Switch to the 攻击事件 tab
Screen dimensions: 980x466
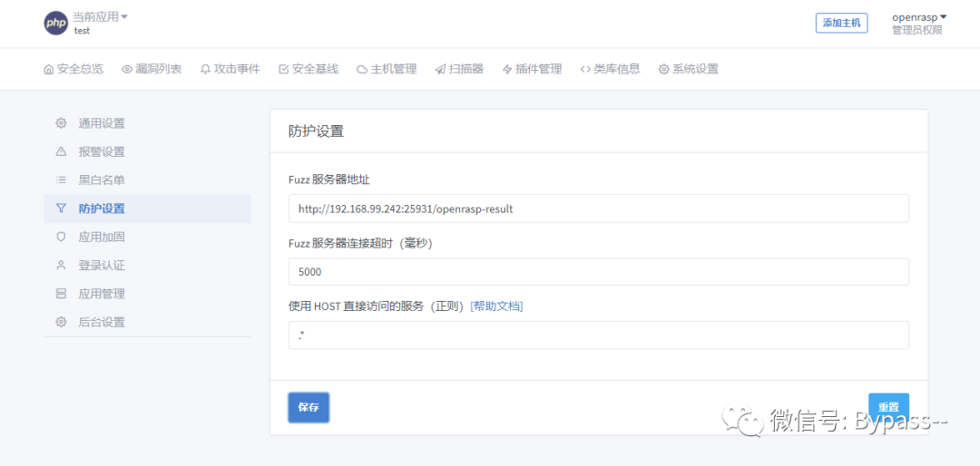[230, 69]
